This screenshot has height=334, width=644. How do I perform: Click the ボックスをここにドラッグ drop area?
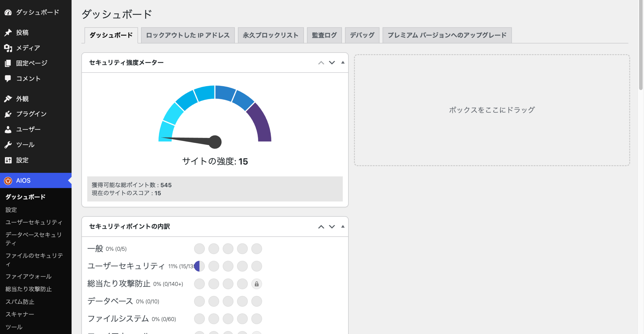(x=492, y=110)
